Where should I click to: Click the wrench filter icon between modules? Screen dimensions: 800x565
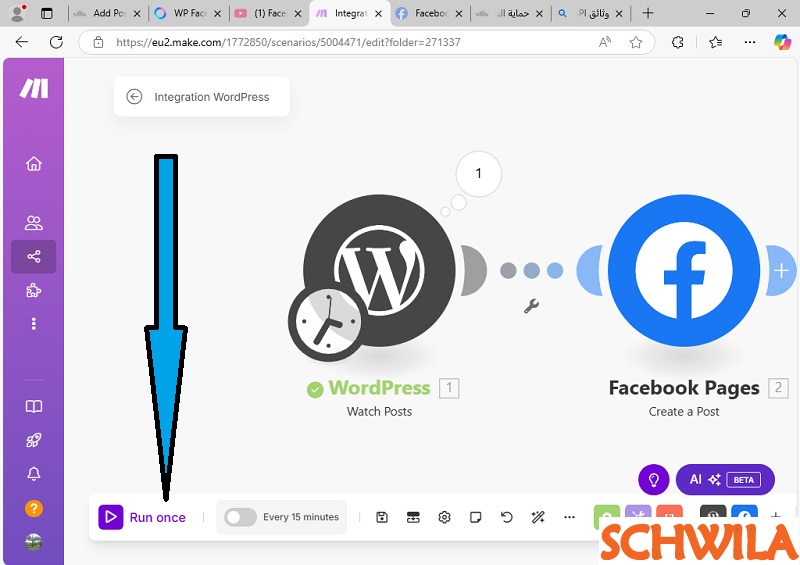(x=531, y=306)
